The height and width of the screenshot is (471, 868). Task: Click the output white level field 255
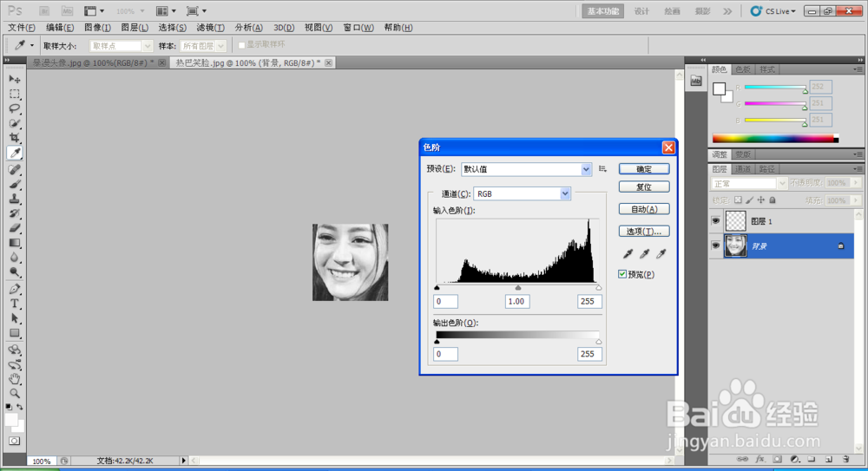pos(589,354)
